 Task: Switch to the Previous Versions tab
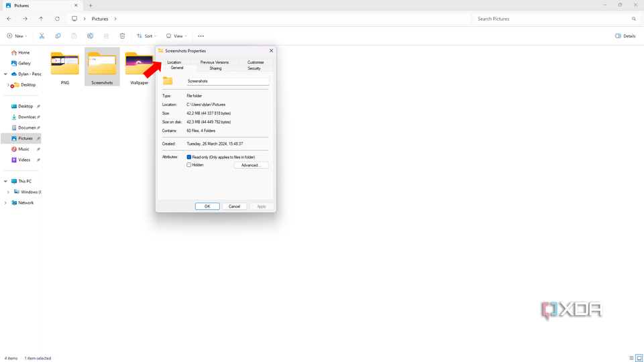point(215,62)
